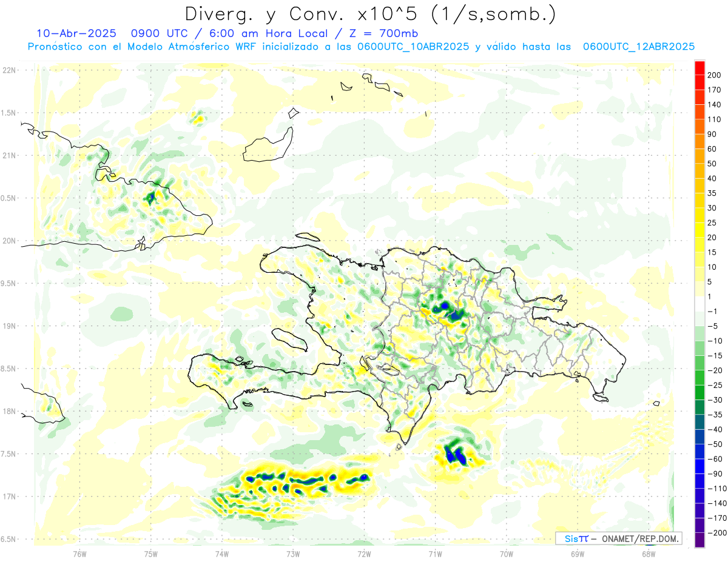Click the color bar label "35"
Screen dimensions: 728x562
pos(713,193)
